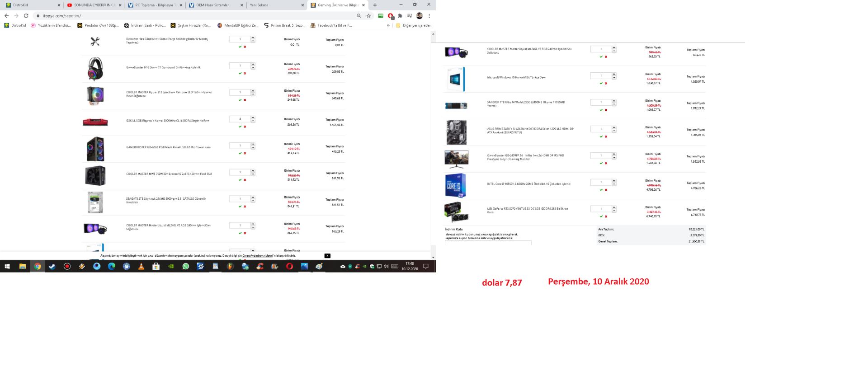
Task: Open the Windows Start menu
Action: [x=7, y=267]
